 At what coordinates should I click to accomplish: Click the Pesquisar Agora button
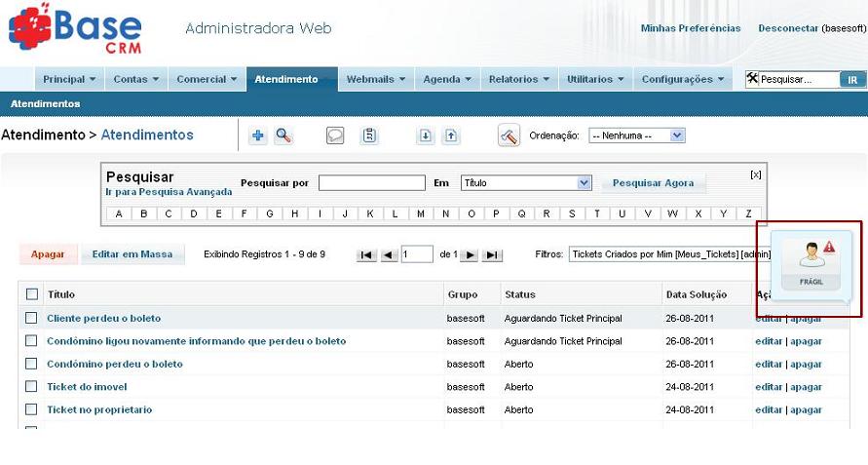click(x=653, y=183)
